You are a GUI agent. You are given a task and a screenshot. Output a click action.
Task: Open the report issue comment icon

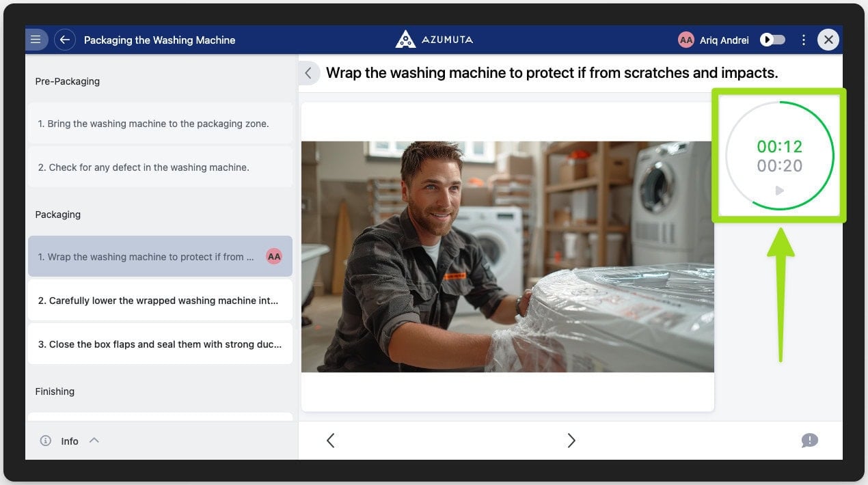point(809,441)
